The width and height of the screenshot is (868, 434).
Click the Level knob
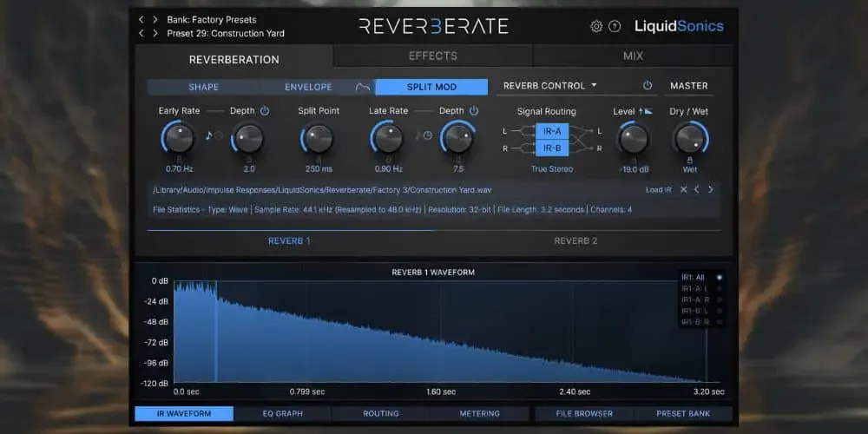coord(634,138)
